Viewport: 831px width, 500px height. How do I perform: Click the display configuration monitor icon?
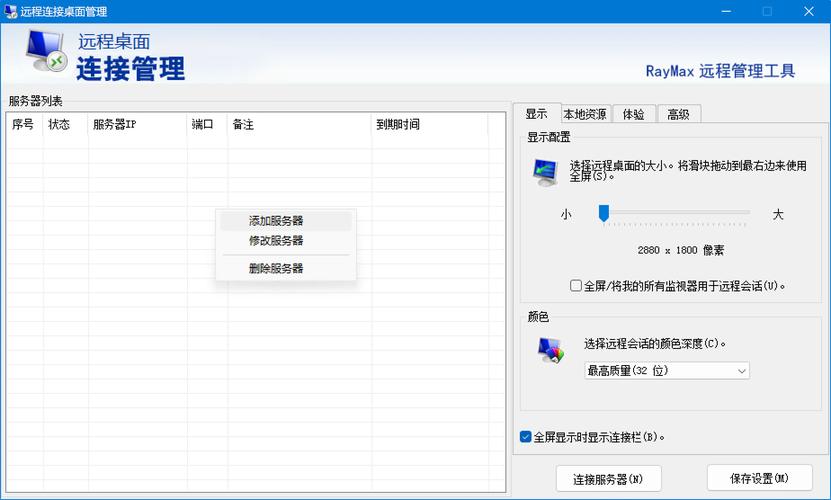click(545, 172)
